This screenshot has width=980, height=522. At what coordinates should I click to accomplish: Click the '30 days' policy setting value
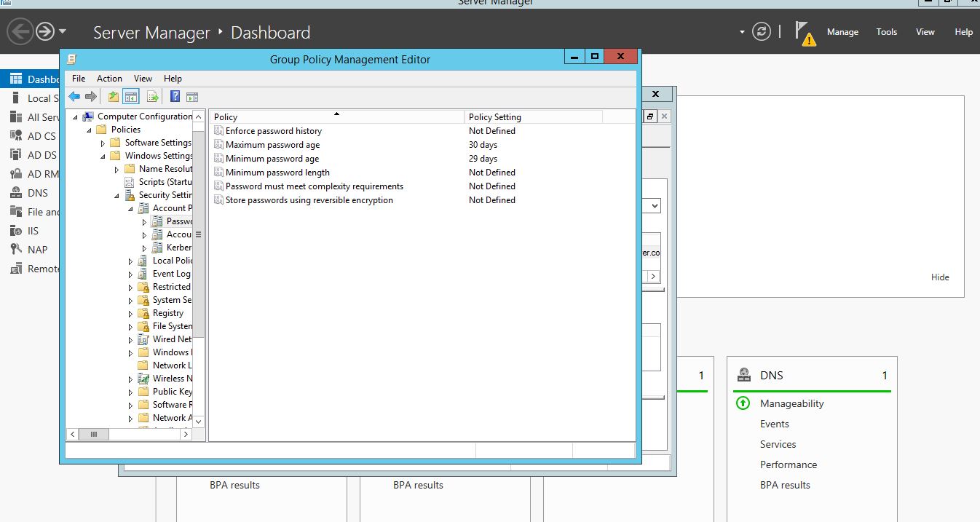(x=483, y=145)
